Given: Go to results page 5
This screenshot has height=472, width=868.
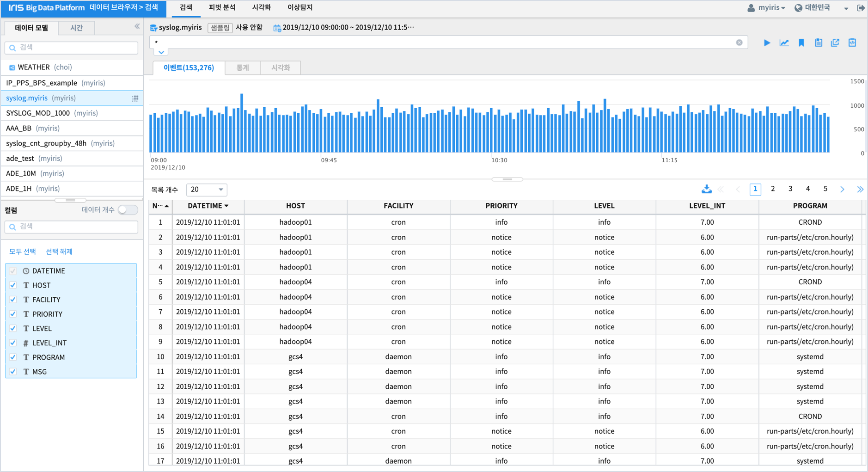Looking at the screenshot, I should (825, 189).
